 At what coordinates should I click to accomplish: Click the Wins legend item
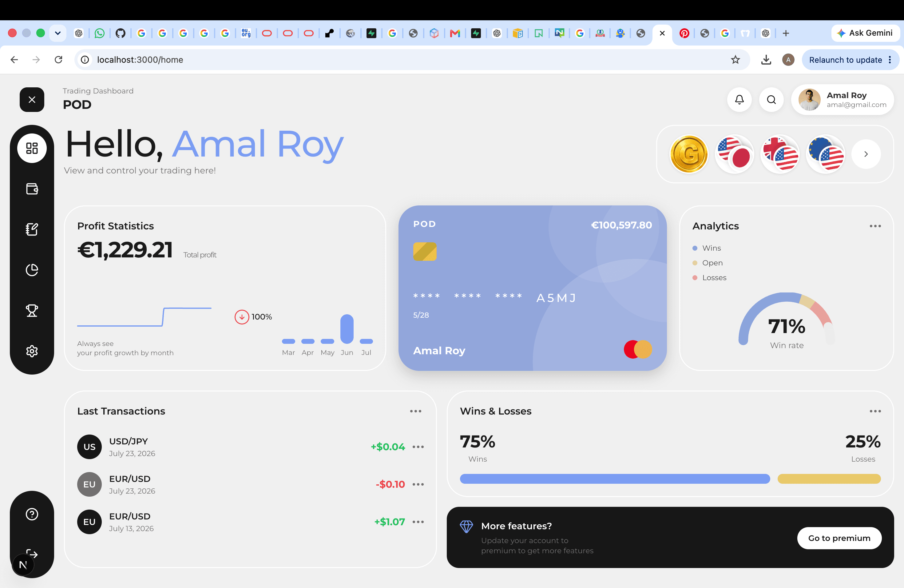click(707, 248)
